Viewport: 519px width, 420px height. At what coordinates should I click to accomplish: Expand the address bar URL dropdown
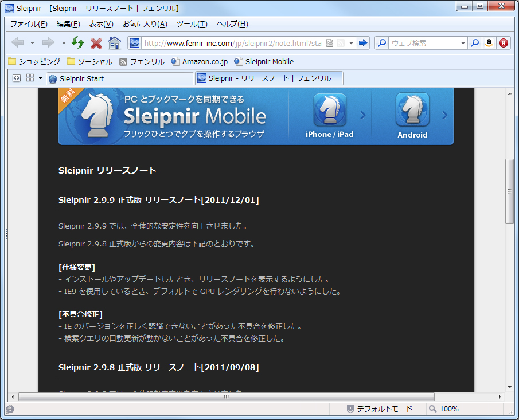tap(351, 42)
